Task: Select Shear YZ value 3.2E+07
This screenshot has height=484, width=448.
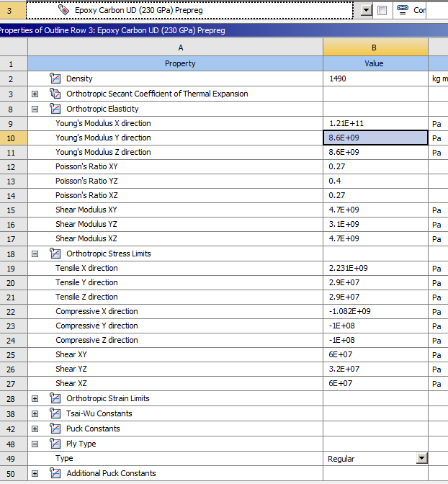Action: (x=375, y=369)
